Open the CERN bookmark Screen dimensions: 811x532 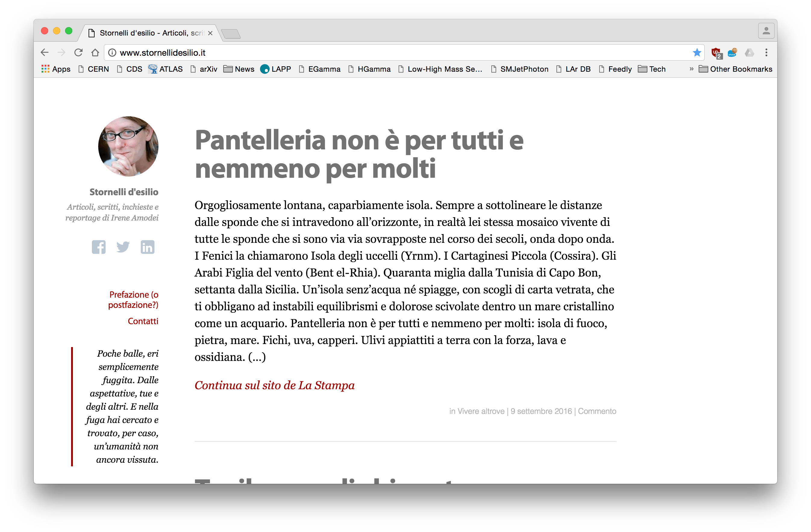coord(93,69)
